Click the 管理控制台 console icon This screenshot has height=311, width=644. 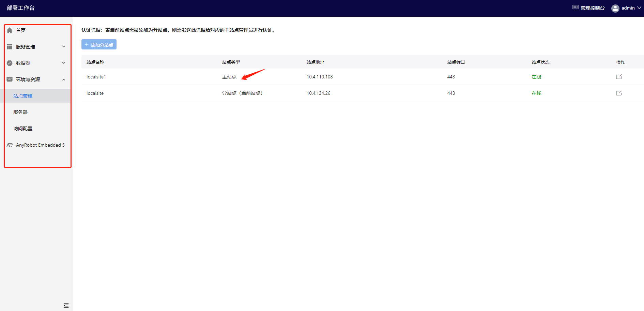pos(576,8)
